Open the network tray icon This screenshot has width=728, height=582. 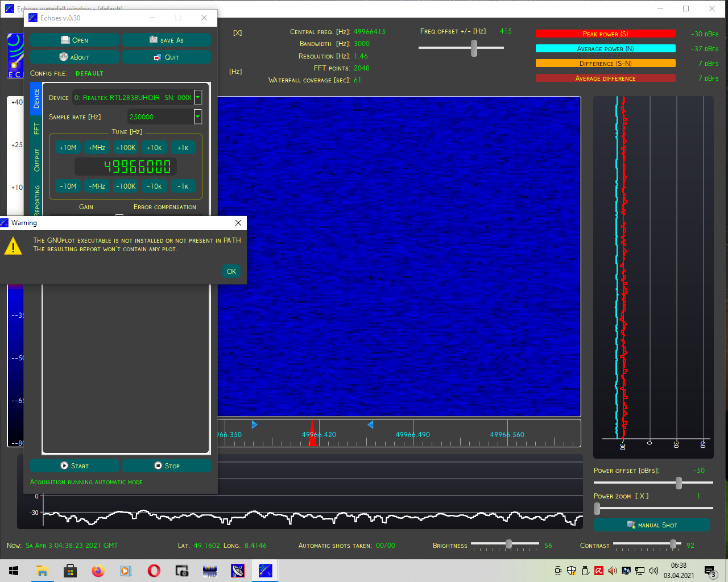(x=640, y=571)
